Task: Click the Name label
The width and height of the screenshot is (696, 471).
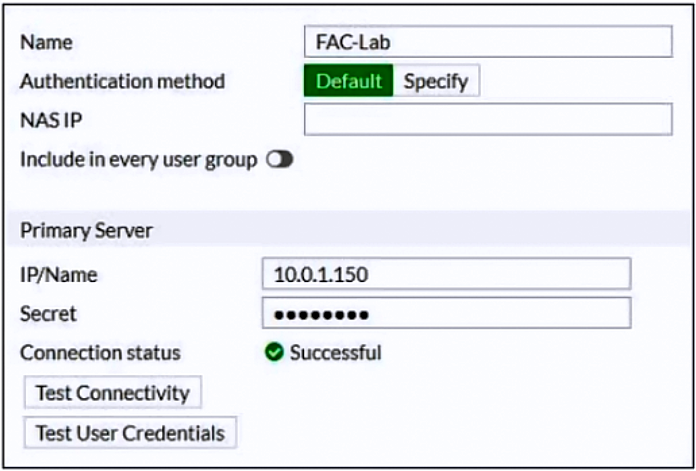Action: pyautogui.click(x=46, y=43)
